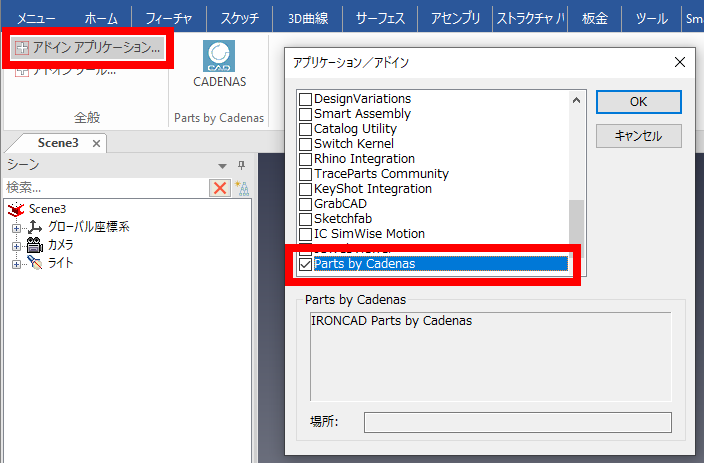Enable the KeyShot Integration checkbox
This screenshot has width=704, height=463.
(x=305, y=189)
